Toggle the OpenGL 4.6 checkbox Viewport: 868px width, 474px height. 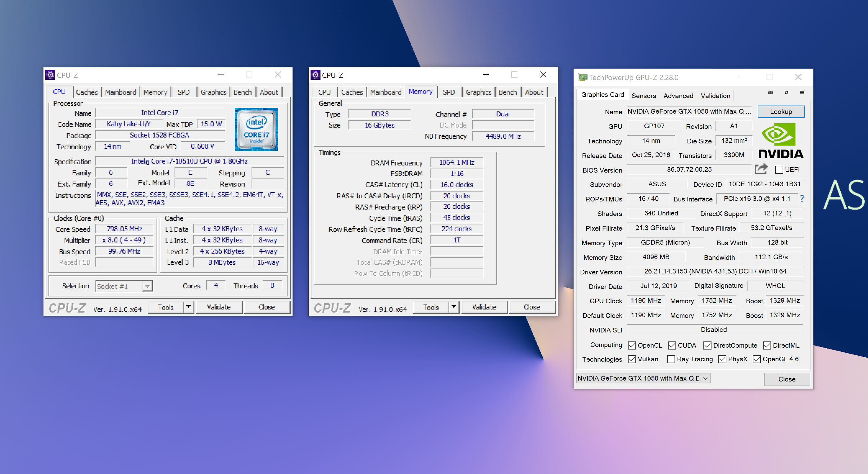[x=757, y=359]
